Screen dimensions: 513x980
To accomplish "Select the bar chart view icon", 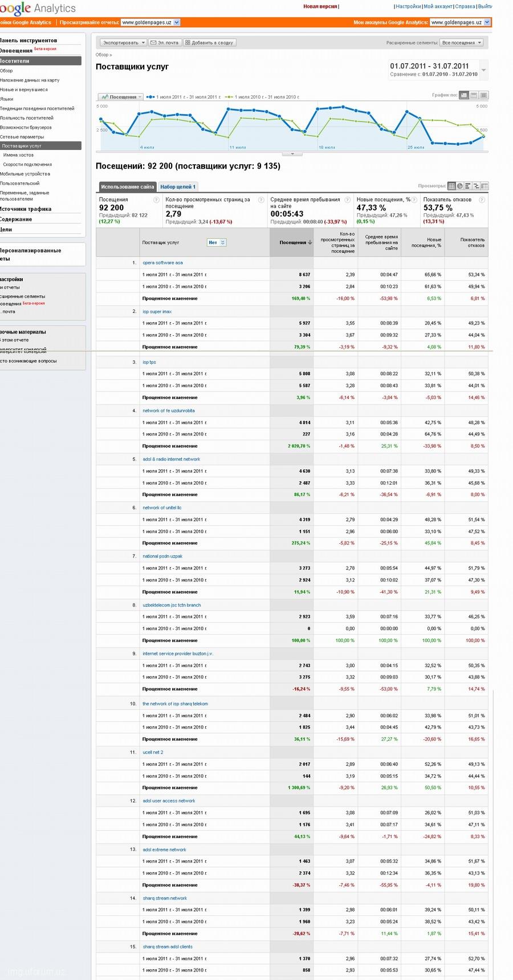I will point(468,186).
